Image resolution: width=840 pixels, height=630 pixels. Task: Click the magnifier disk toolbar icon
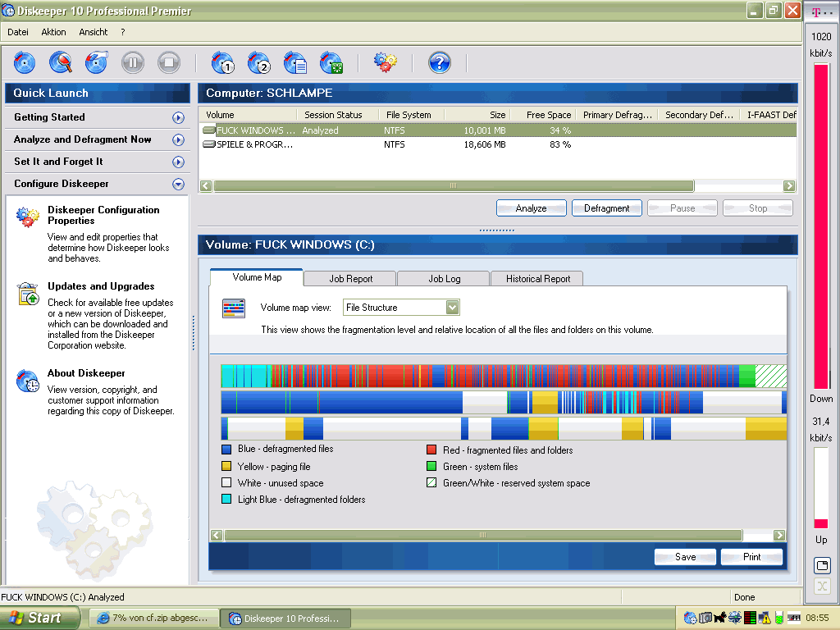click(61, 62)
